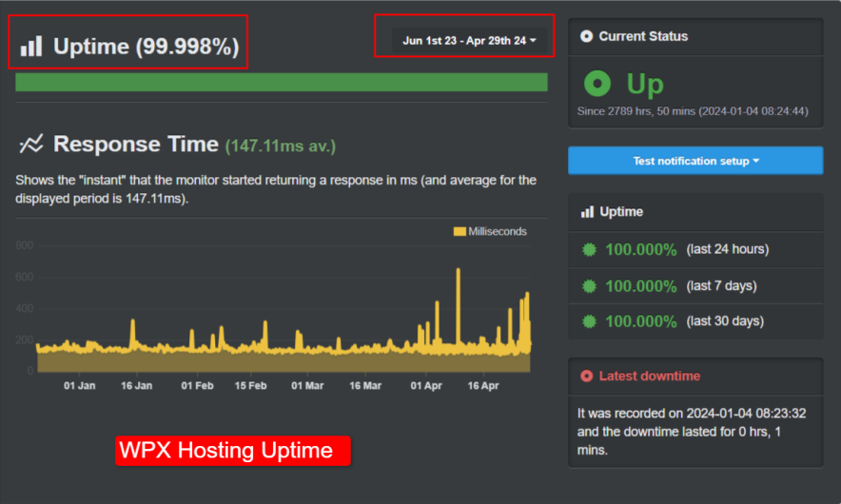Screen dimensions: 841x504
Task: Click the 01 Feb axis label
Action: [197, 385]
